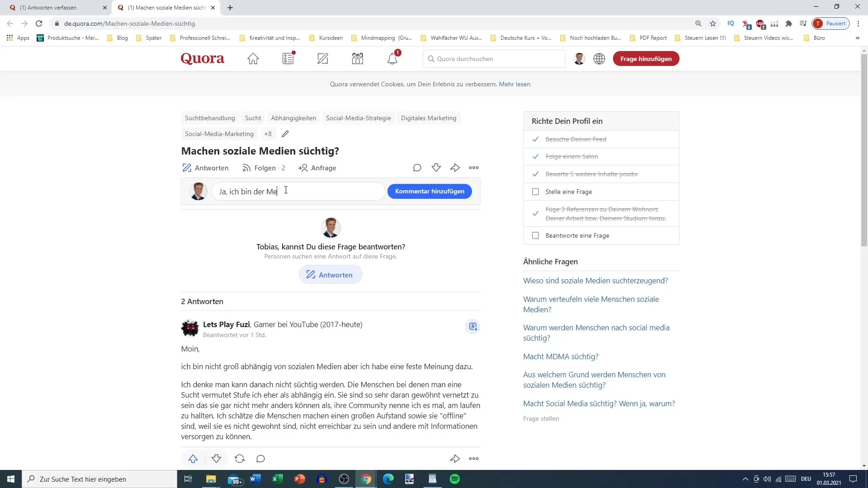Open the Quora spaces people icon
868x488 pixels.
[x=358, y=59]
